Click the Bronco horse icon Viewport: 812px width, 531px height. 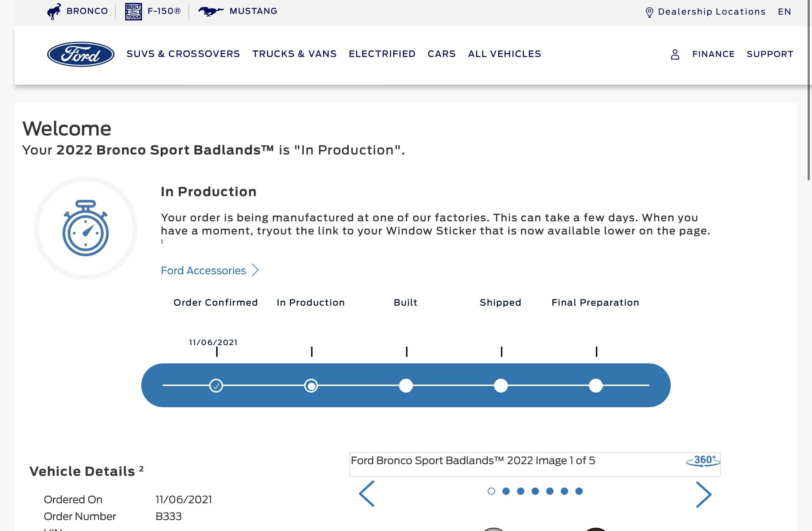[x=54, y=11]
